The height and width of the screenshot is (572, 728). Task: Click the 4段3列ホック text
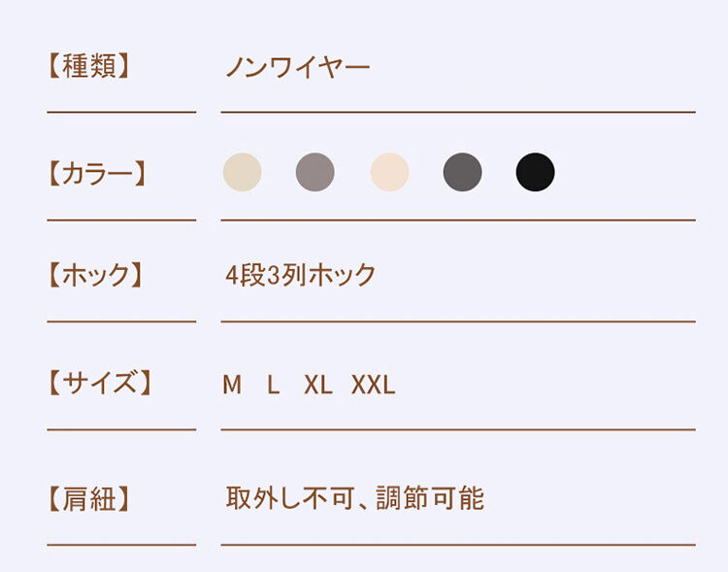point(300,275)
